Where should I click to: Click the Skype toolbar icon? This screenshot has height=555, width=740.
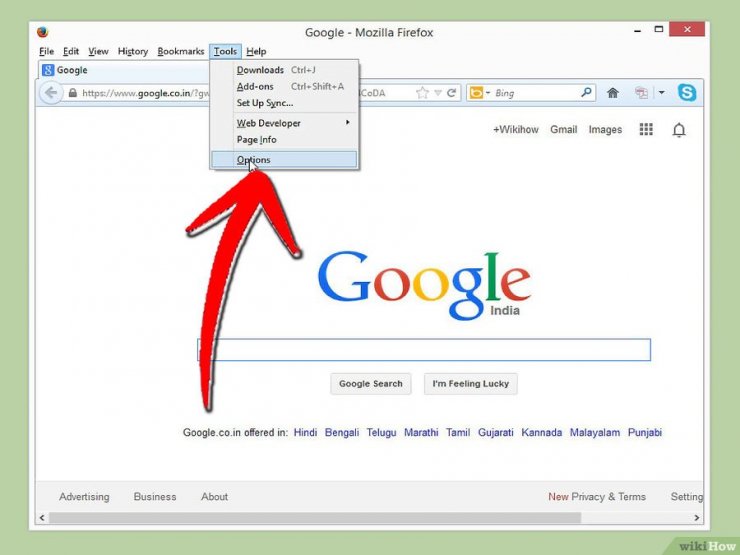pyautogui.click(x=687, y=92)
